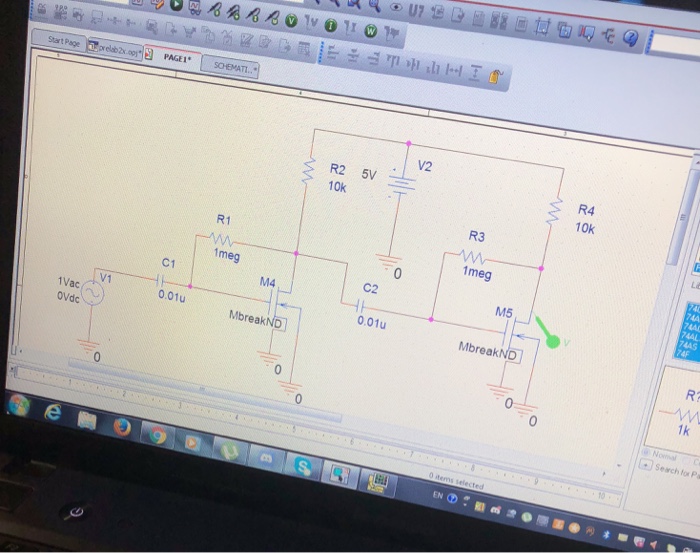Click the Distribute Vertically icon
Screen dimensions: 700x553
(475, 73)
